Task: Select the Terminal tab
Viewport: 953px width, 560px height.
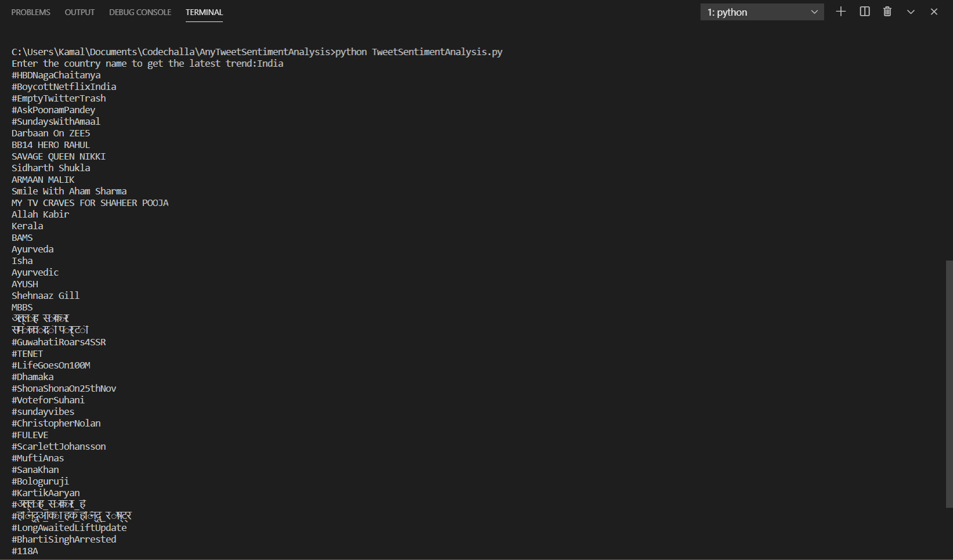Action: click(x=204, y=12)
